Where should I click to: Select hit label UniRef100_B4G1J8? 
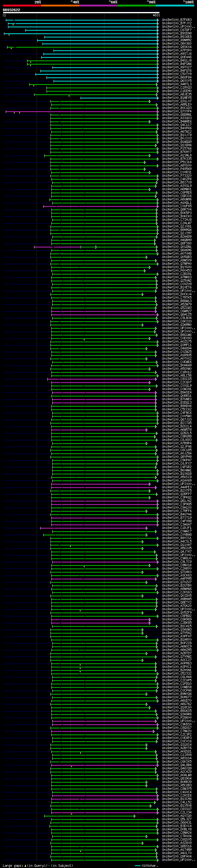[177, 60]
